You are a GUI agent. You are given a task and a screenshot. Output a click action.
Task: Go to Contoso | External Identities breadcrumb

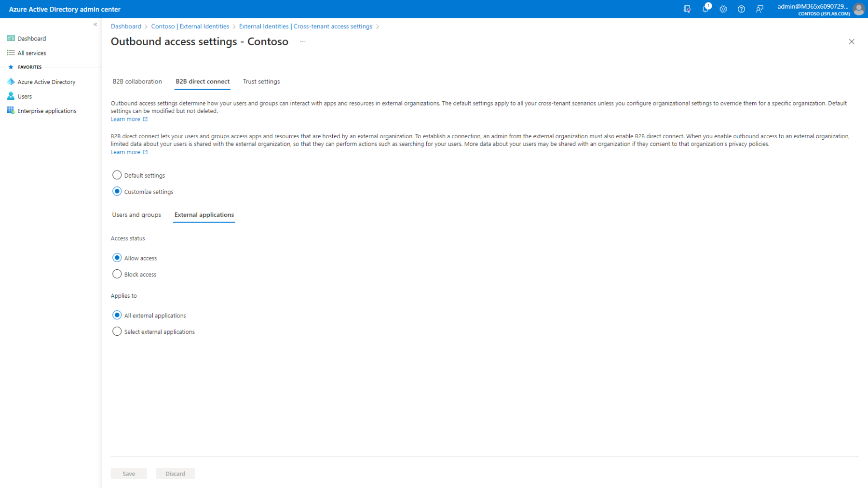(x=190, y=26)
